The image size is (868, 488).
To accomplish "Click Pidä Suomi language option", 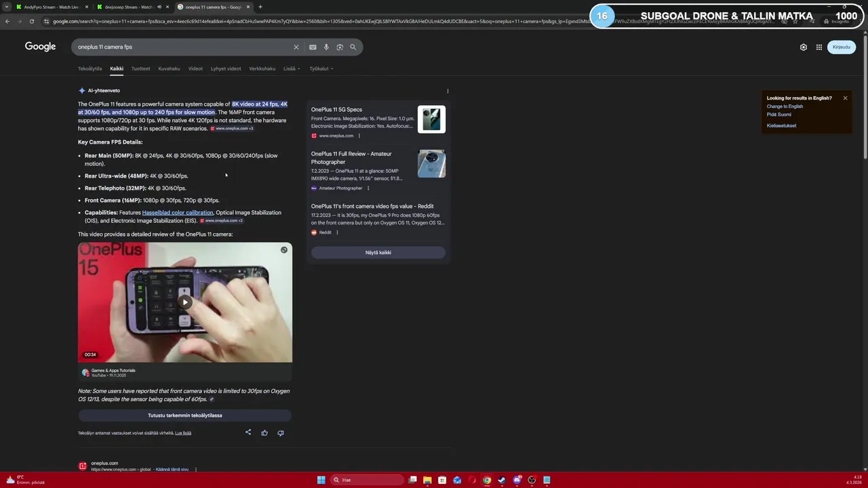I will [779, 115].
